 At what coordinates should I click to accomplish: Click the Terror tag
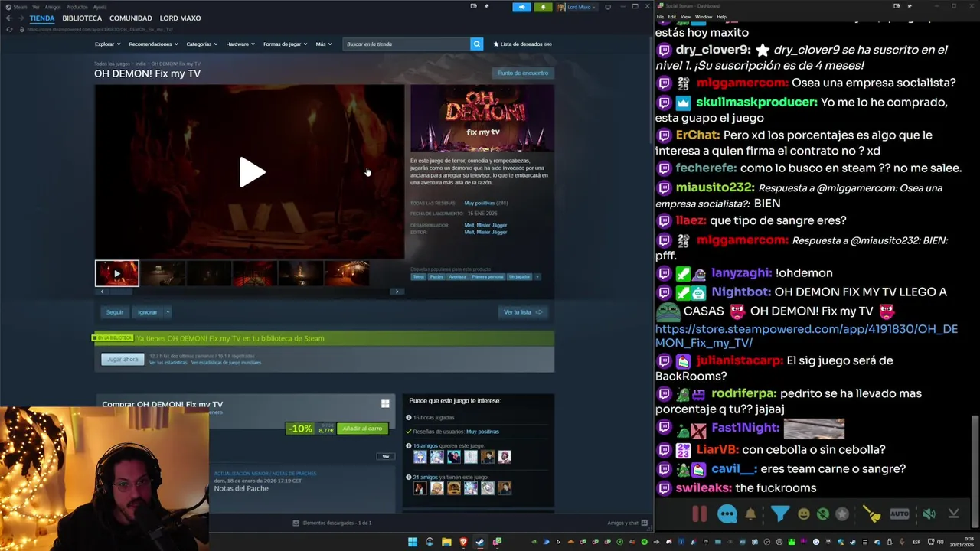point(419,276)
